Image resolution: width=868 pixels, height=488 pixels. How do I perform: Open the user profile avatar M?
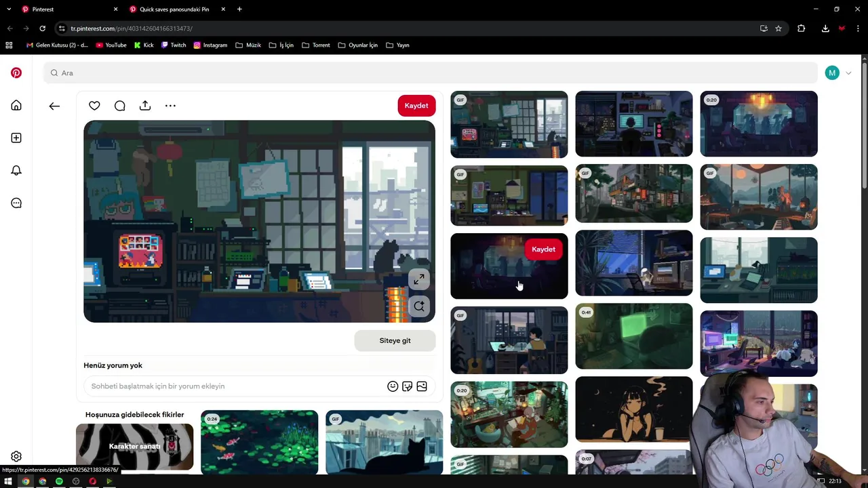click(832, 73)
